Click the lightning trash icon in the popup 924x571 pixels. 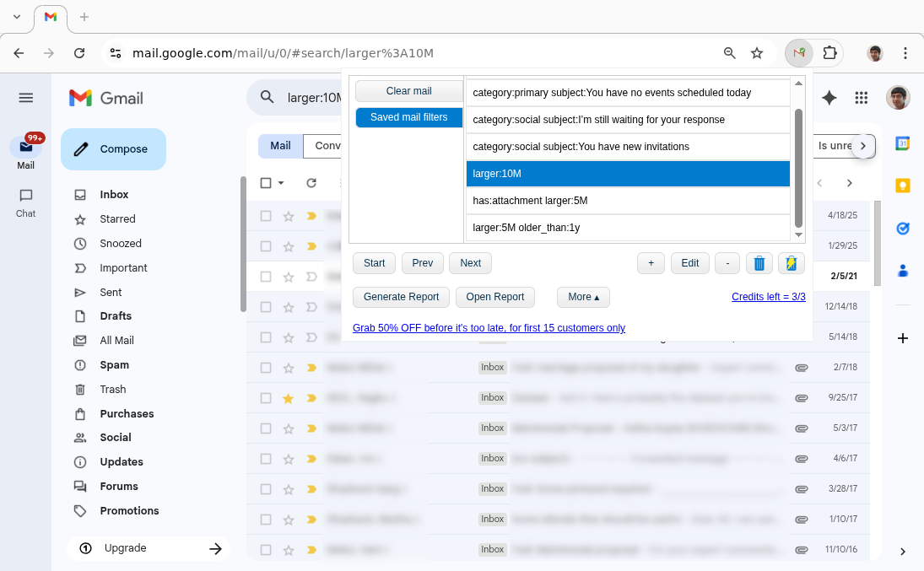coord(791,263)
